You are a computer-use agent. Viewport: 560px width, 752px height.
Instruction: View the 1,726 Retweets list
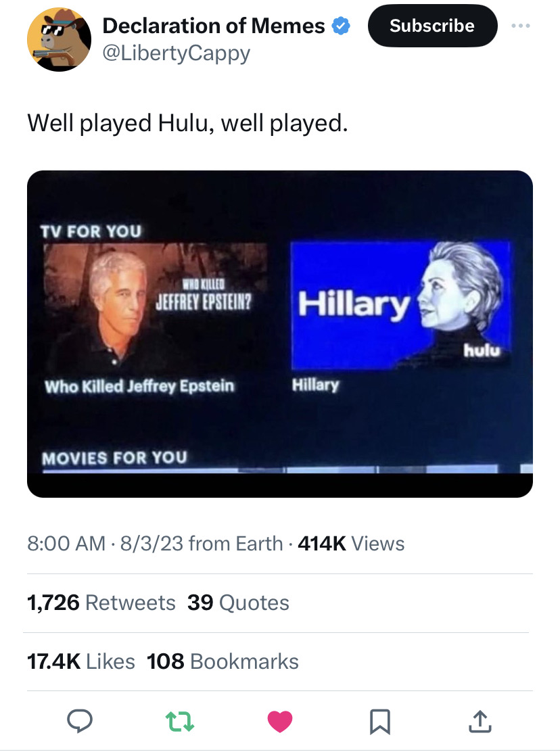coord(101,603)
